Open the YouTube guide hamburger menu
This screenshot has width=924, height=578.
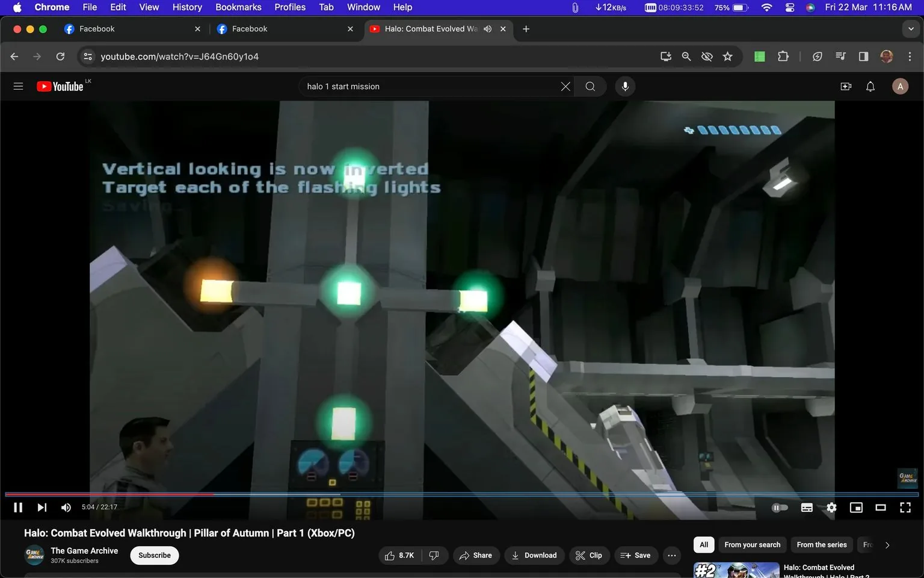18,86
